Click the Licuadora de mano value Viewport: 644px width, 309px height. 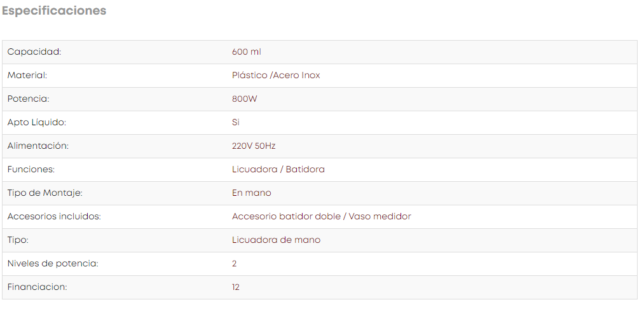click(276, 240)
